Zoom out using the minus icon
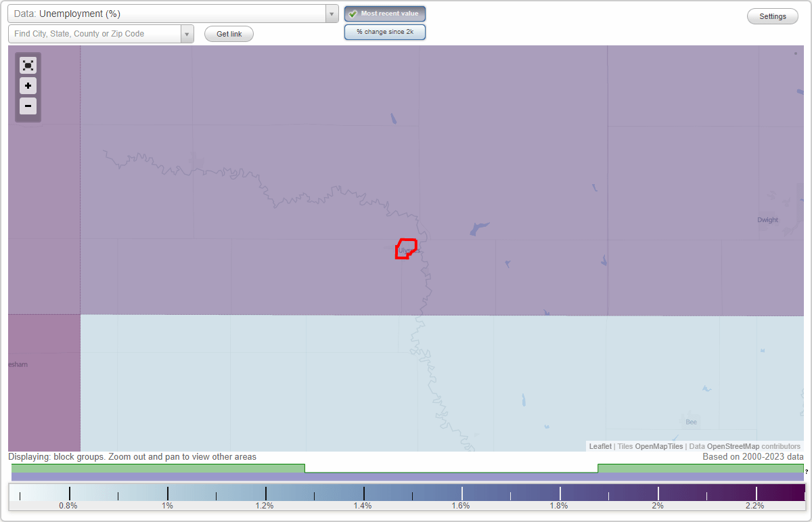Viewport: 812px width, 522px height. click(28, 106)
